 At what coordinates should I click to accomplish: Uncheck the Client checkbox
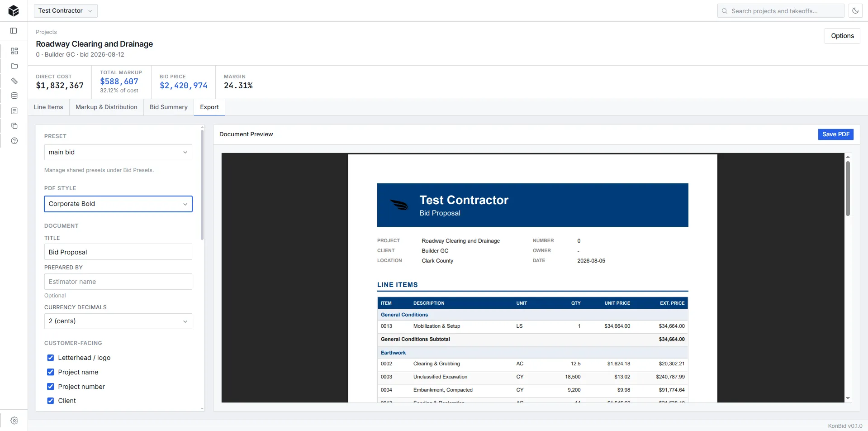point(51,401)
